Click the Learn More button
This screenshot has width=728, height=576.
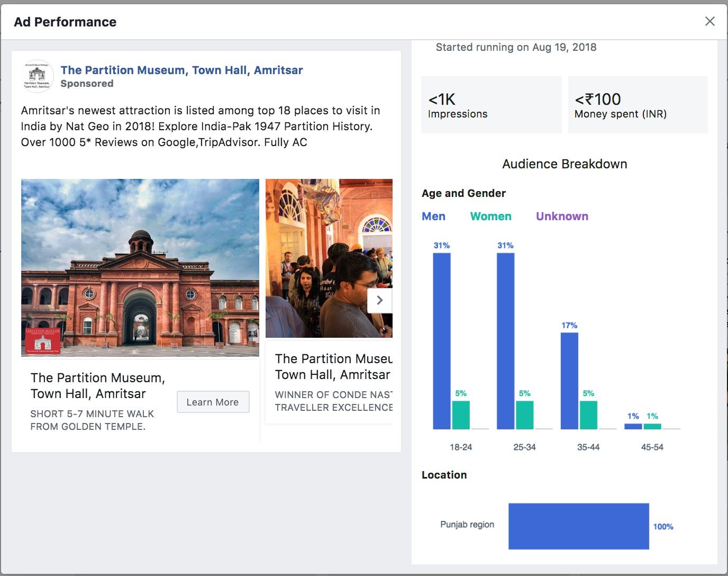click(x=213, y=402)
